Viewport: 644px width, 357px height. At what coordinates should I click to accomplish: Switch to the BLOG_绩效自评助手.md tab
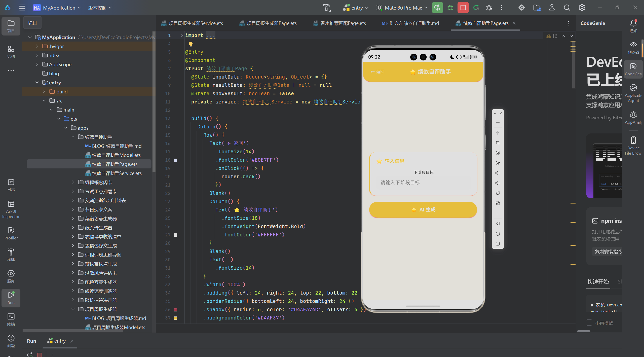410,23
